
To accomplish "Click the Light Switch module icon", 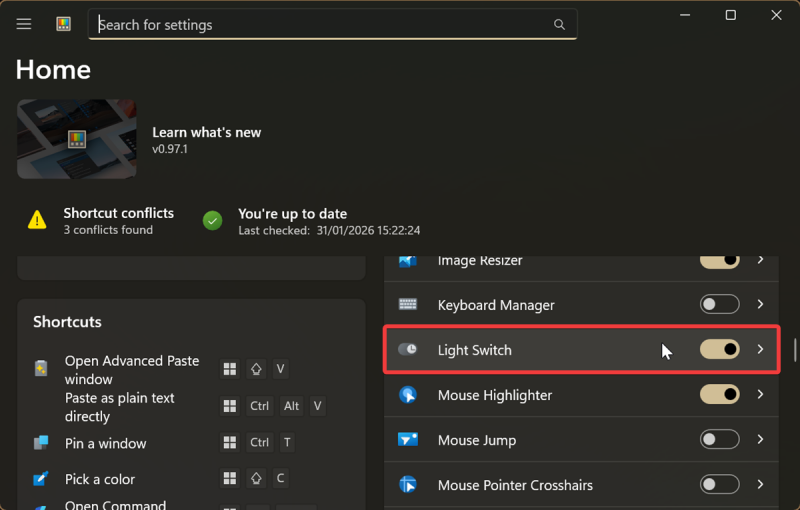I will (x=408, y=350).
